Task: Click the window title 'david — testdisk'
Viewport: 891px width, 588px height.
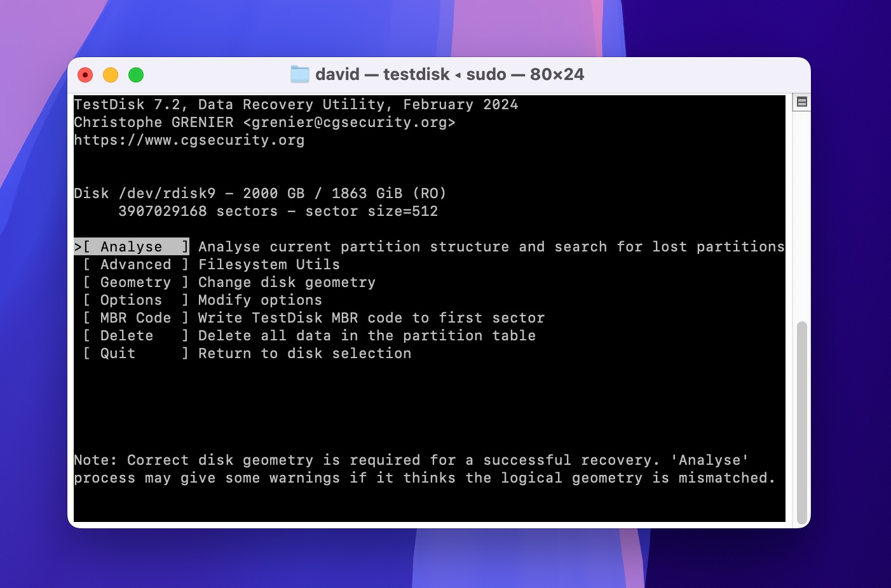Action: coord(383,74)
